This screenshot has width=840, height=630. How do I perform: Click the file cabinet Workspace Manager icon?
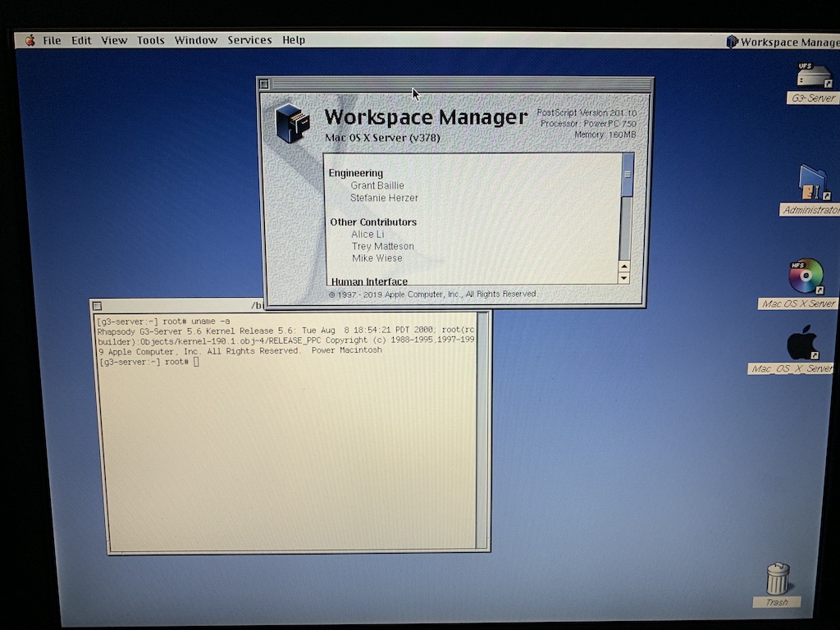291,123
